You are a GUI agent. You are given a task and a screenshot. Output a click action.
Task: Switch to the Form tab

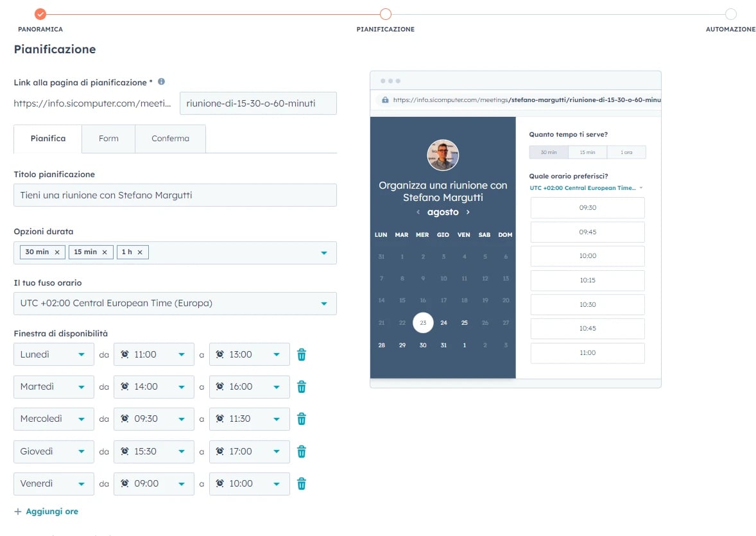pyautogui.click(x=108, y=139)
